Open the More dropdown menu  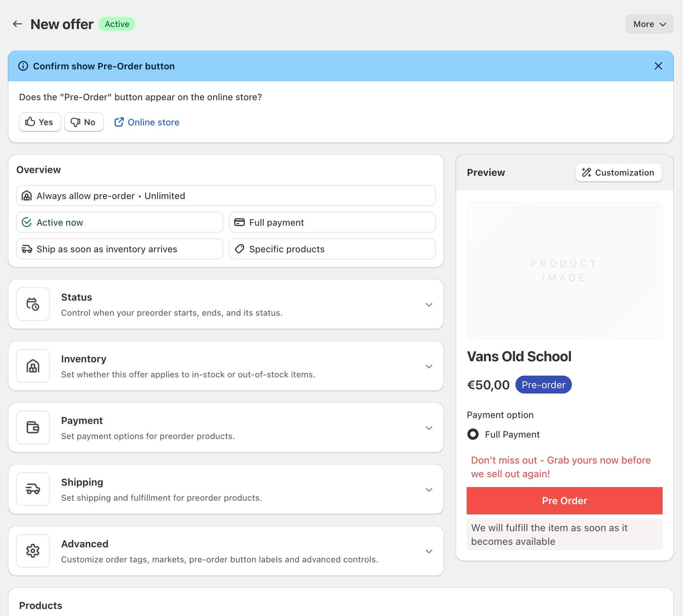649,24
